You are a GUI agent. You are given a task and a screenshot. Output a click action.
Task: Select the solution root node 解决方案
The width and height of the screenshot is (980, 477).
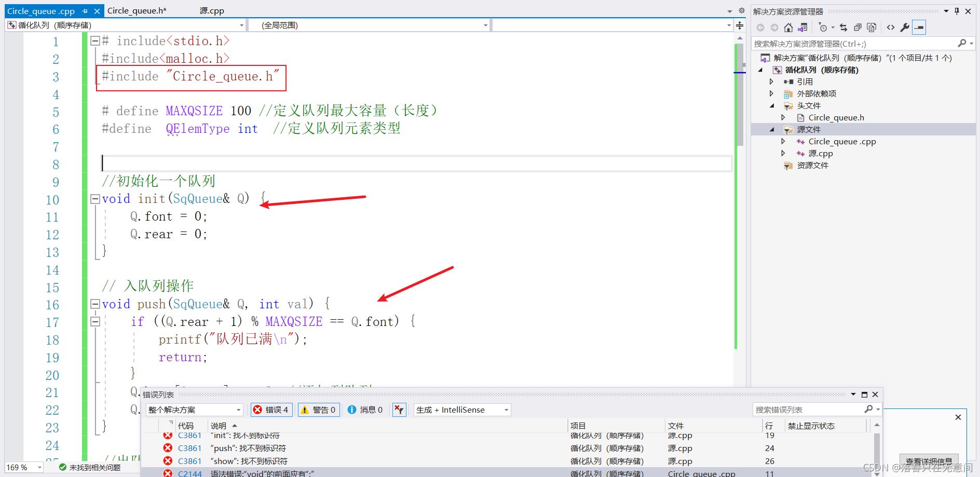click(863, 58)
